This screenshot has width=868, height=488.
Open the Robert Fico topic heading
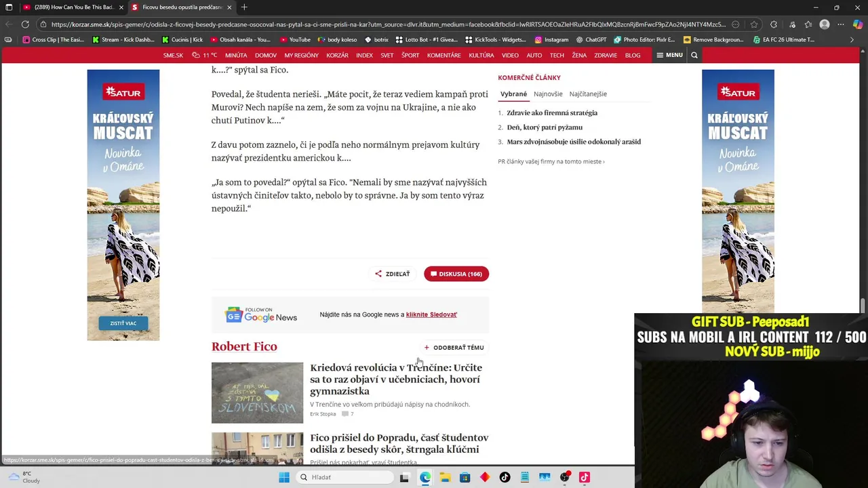(244, 346)
